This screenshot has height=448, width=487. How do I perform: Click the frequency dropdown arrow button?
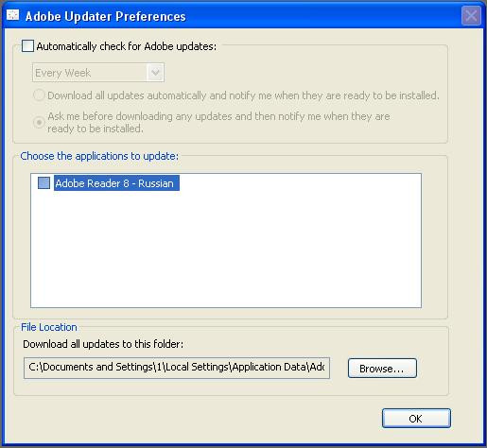click(155, 73)
